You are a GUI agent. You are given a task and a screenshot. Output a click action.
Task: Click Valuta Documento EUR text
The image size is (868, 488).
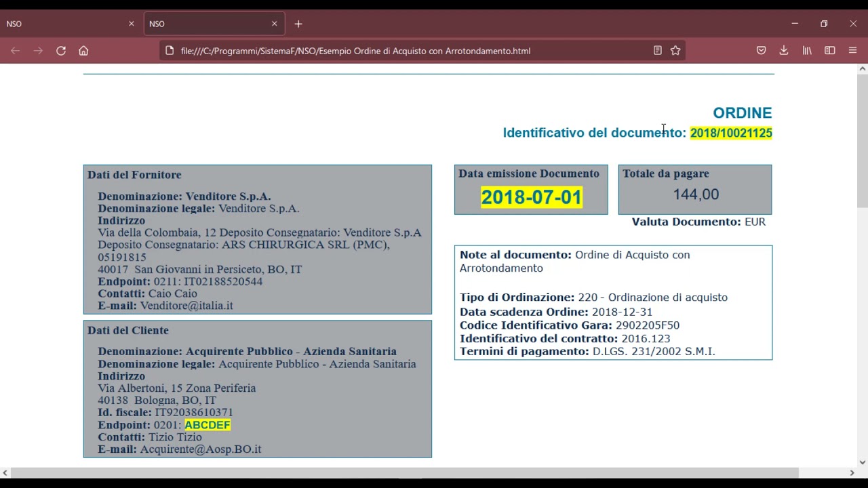click(x=698, y=222)
